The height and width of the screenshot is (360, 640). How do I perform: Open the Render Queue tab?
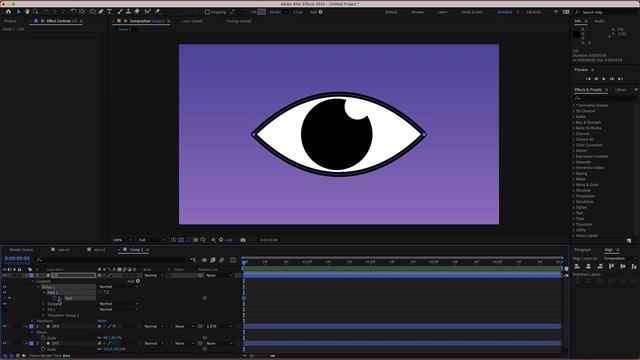[21, 250]
